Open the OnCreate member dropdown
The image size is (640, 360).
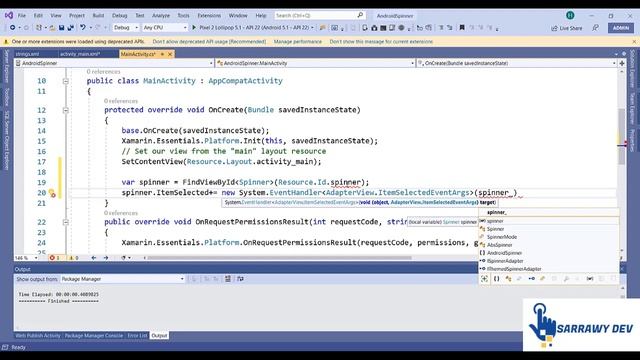(516, 63)
